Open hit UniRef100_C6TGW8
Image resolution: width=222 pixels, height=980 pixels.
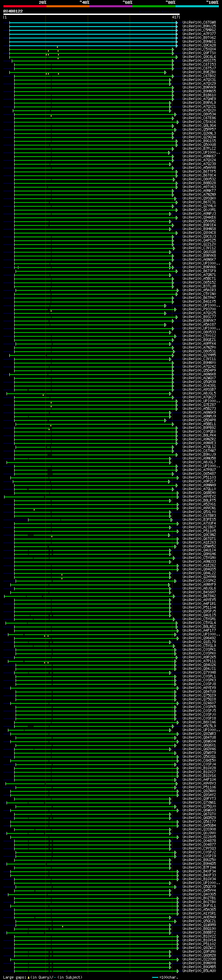point(199,23)
